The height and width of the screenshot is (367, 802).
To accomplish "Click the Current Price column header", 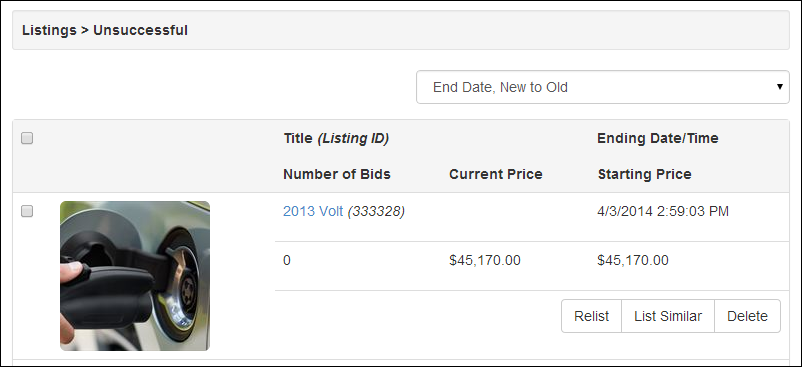I will click(496, 174).
